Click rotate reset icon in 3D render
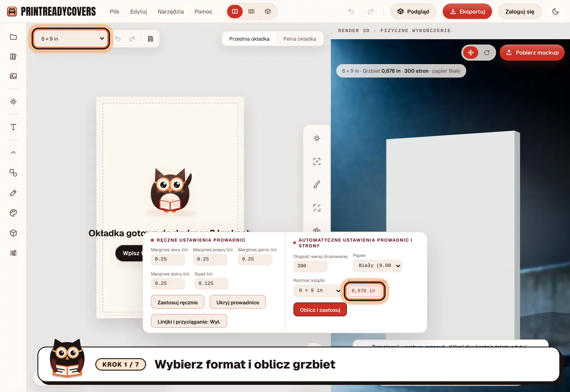 tap(487, 53)
